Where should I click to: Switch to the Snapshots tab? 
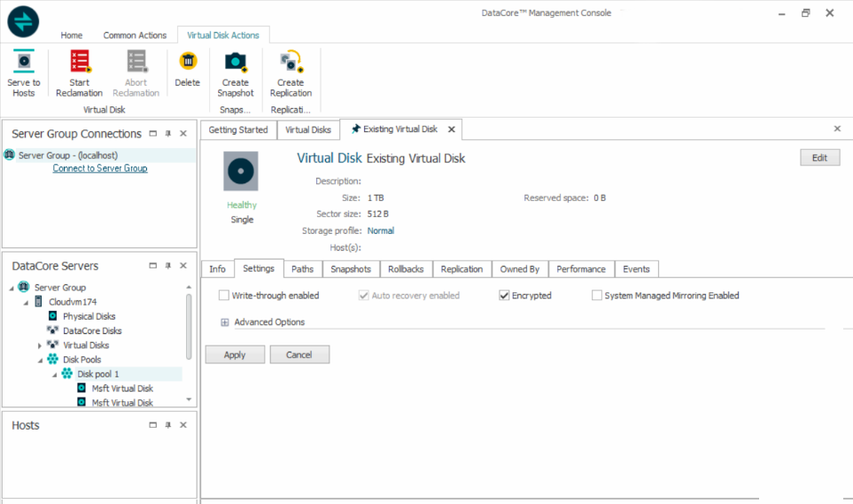pos(351,269)
